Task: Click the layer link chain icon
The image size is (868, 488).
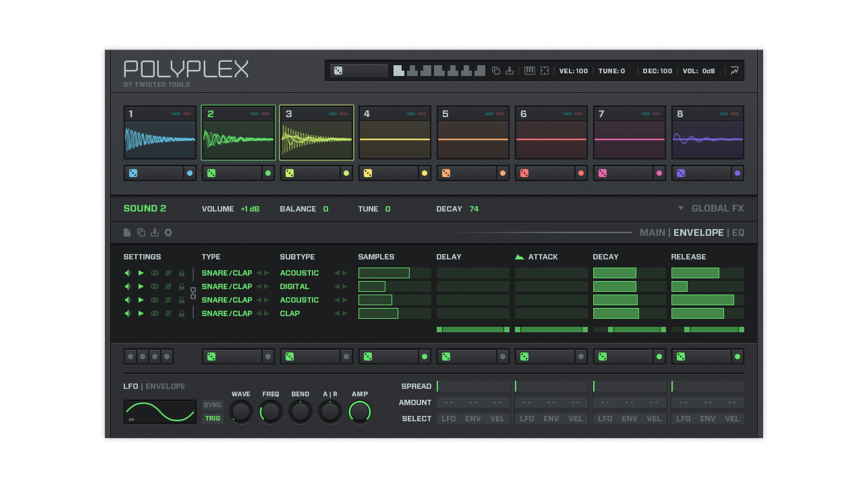Action: coord(193,293)
